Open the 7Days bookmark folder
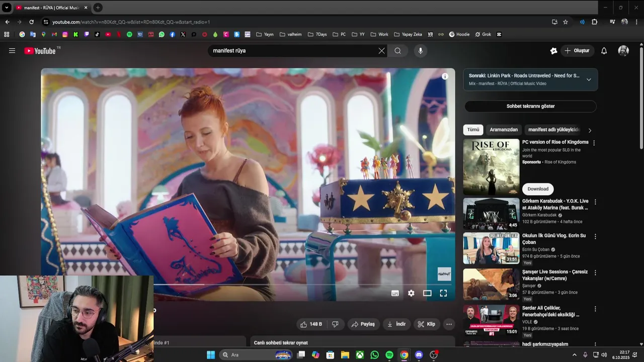This screenshot has width=644, height=362. [x=317, y=35]
